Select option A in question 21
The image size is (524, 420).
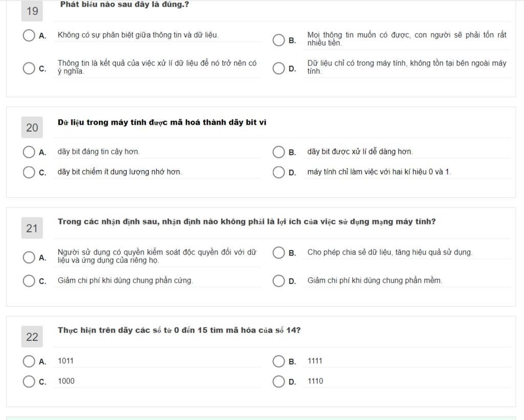point(29,257)
